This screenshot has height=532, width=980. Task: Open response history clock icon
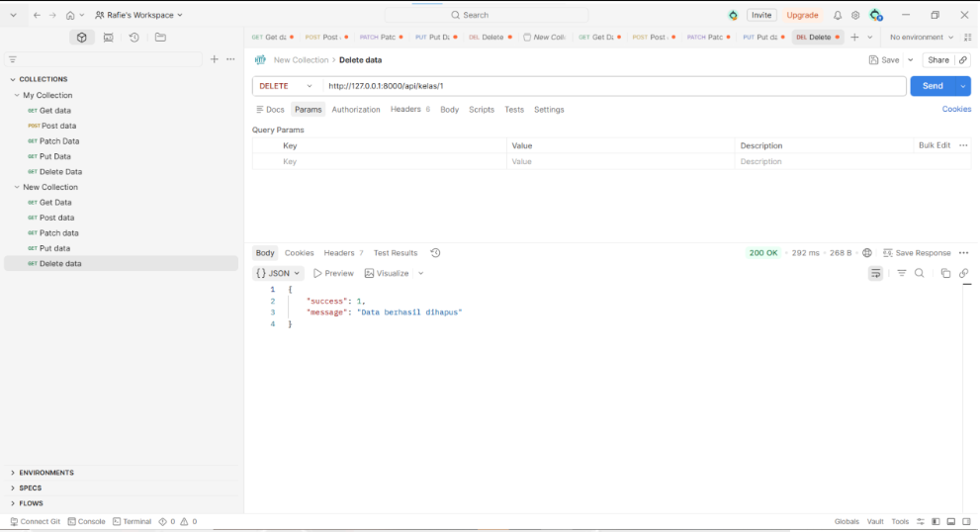click(436, 252)
